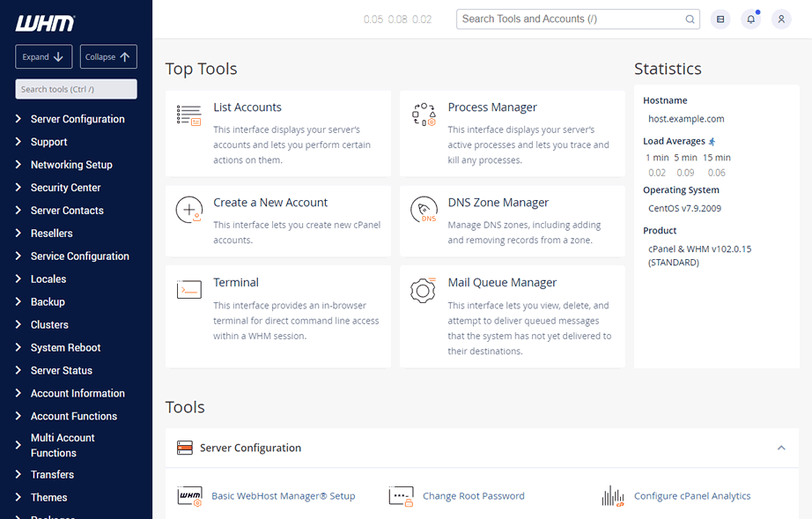Click the apps grid icon near the search bar
The height and width of the screenshot is (519, 812).
click(x=720, y=19)
